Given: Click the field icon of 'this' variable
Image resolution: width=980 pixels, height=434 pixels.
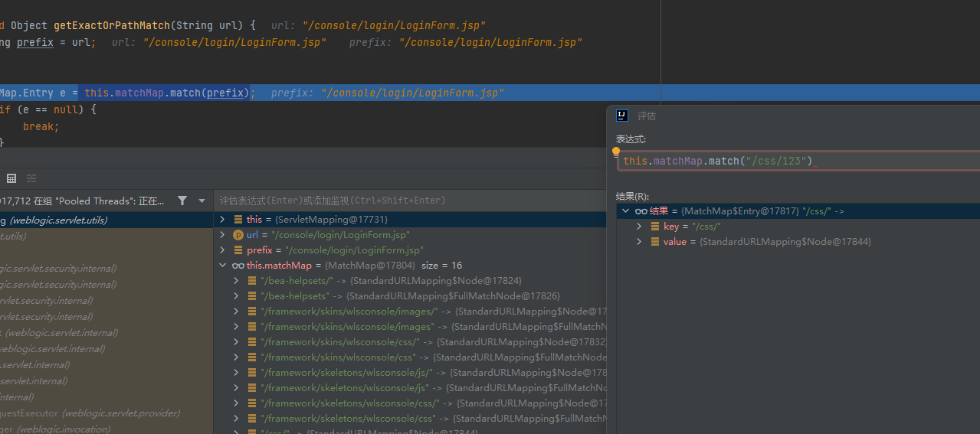Looking at the screenshot, I should point(238,220).
